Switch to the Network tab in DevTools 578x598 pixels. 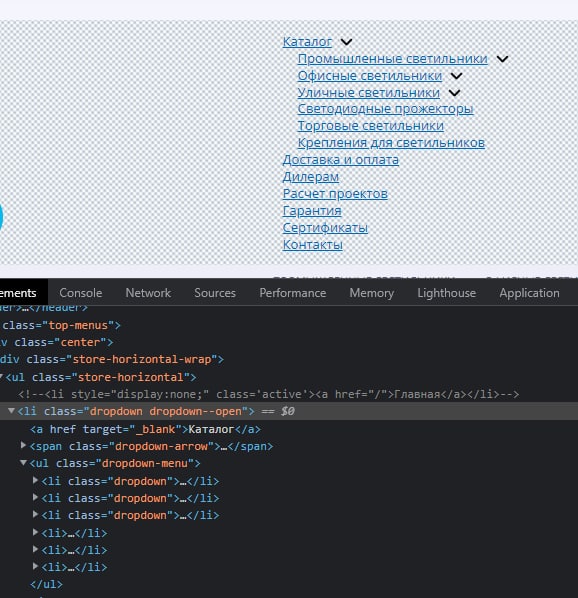click(x=148, y=293)
